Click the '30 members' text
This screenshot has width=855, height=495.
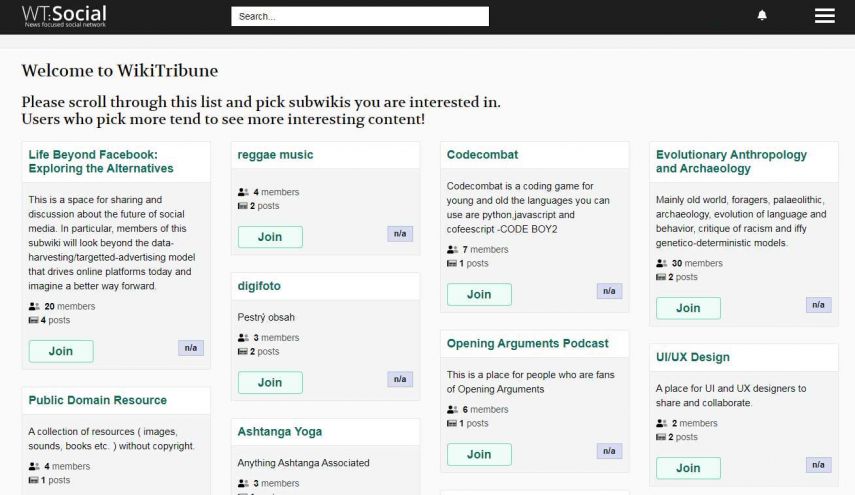pos(697,263)
